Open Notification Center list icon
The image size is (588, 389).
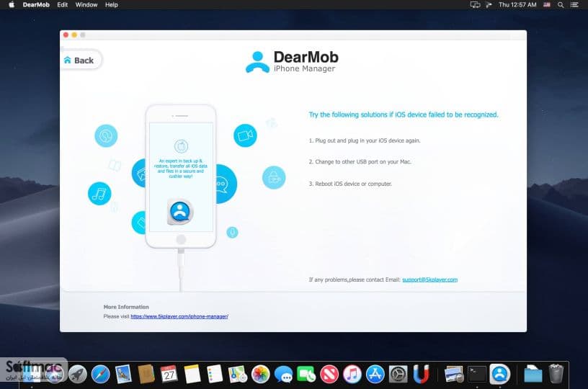[574, 5]
